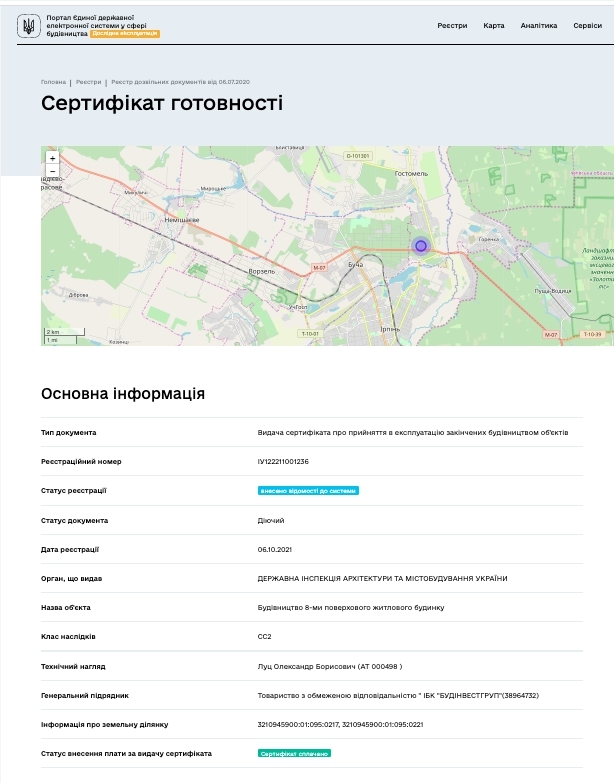Open the Реєстри menu
Viewport: 614px width, 783px height.
point(452,25)
